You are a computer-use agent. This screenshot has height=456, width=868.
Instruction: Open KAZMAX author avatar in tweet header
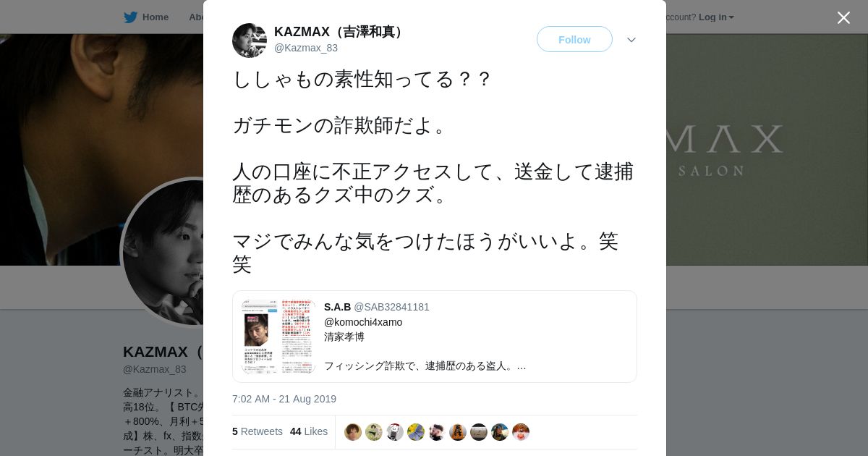(x=250, y=41)
